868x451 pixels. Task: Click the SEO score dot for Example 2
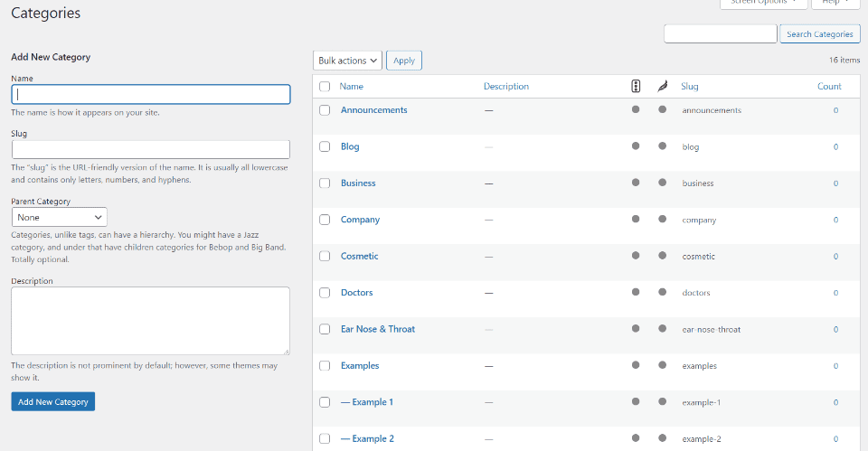(x=636, y=438)
